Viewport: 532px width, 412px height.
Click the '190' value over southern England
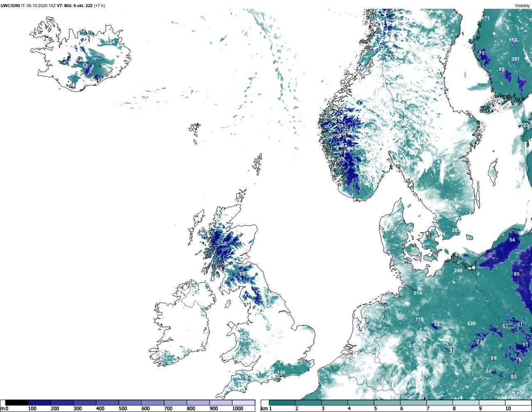281,373
